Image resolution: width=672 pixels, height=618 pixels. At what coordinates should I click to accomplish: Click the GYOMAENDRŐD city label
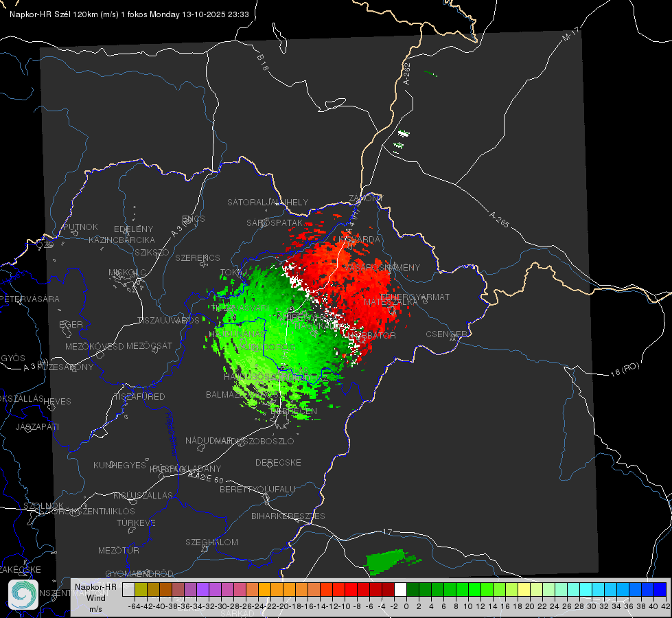point(139,573)
